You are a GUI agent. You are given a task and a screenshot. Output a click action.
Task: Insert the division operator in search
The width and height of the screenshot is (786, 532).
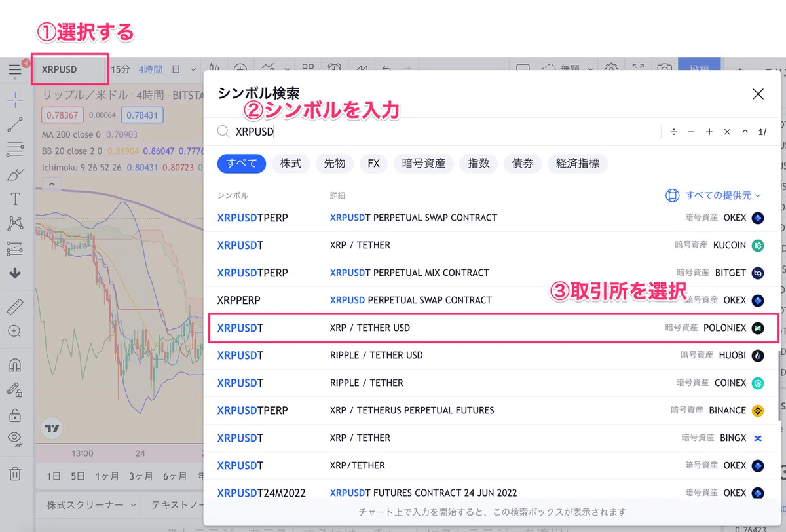click(x=673, y=132)
